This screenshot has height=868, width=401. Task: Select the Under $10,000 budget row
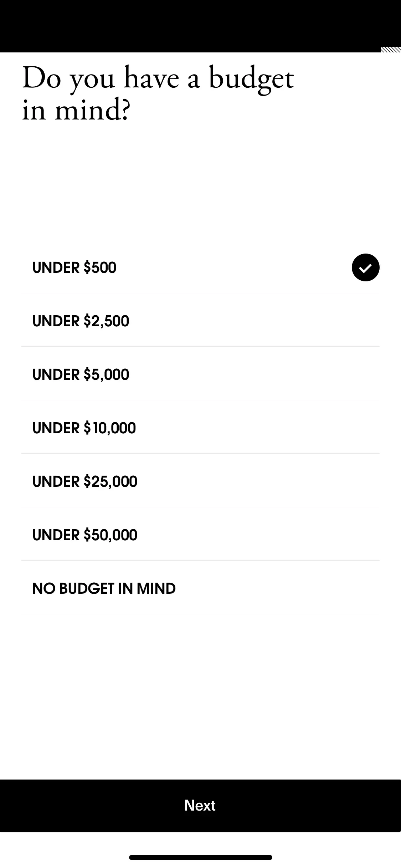(x=200, y=428)
